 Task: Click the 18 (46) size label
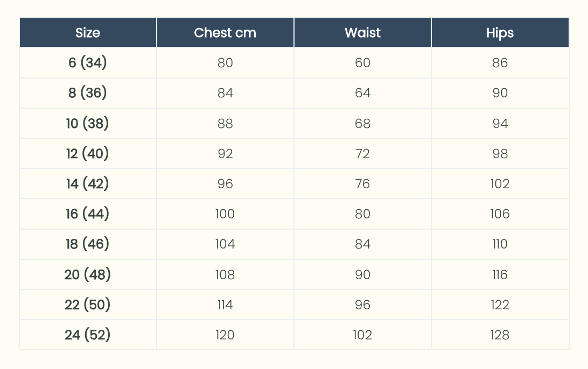[x=88, y=244]
